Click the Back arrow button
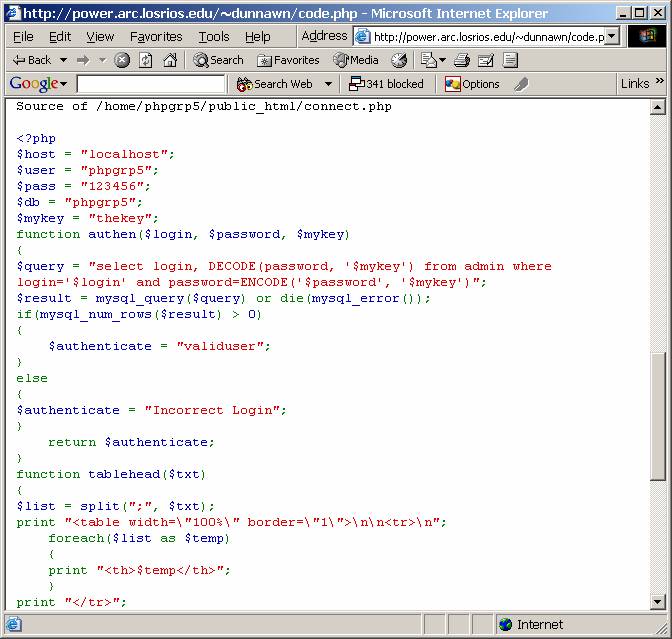 (32, 60)
